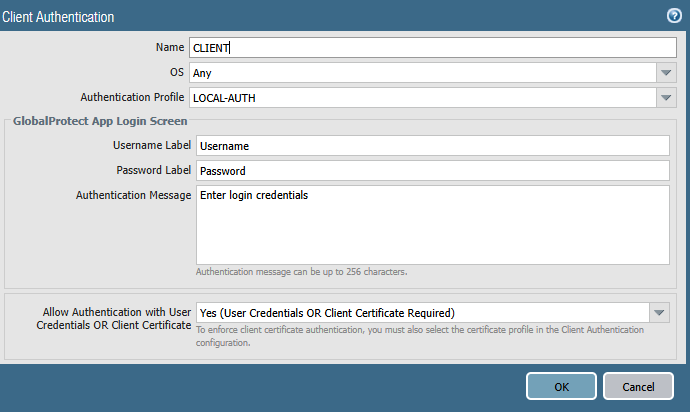
Task: Open the help icon in dialog header
Action: coord(674,16)
